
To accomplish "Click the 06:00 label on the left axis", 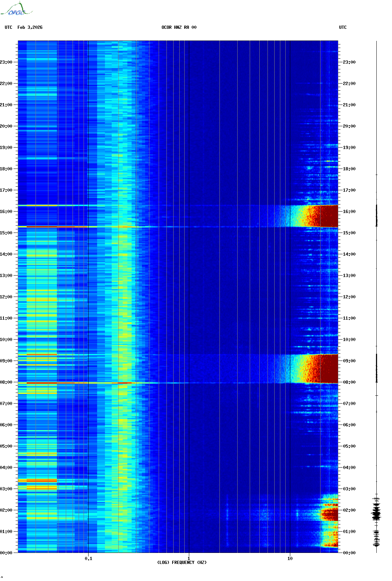I will coord(6,425).
